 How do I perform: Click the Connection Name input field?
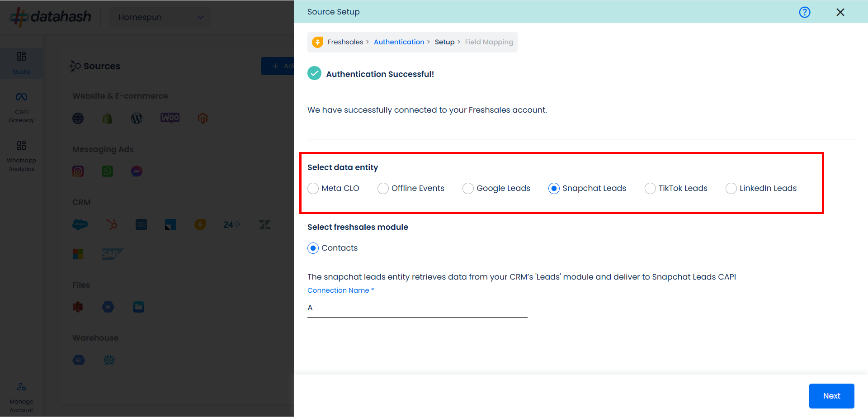tap(417, 308)
